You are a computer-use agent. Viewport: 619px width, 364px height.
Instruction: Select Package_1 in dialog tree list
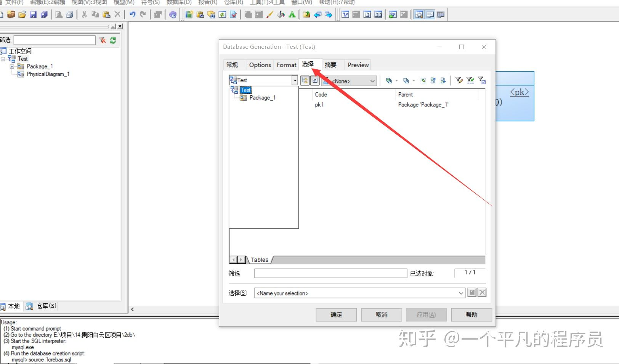[262, 98]
